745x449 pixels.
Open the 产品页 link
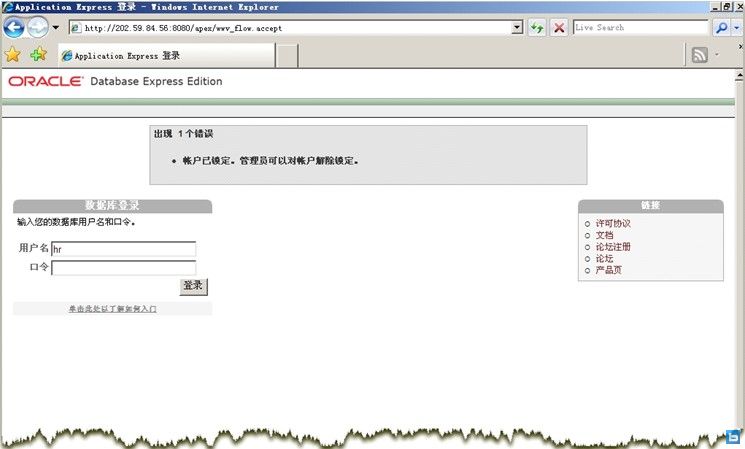click(609, 270)
